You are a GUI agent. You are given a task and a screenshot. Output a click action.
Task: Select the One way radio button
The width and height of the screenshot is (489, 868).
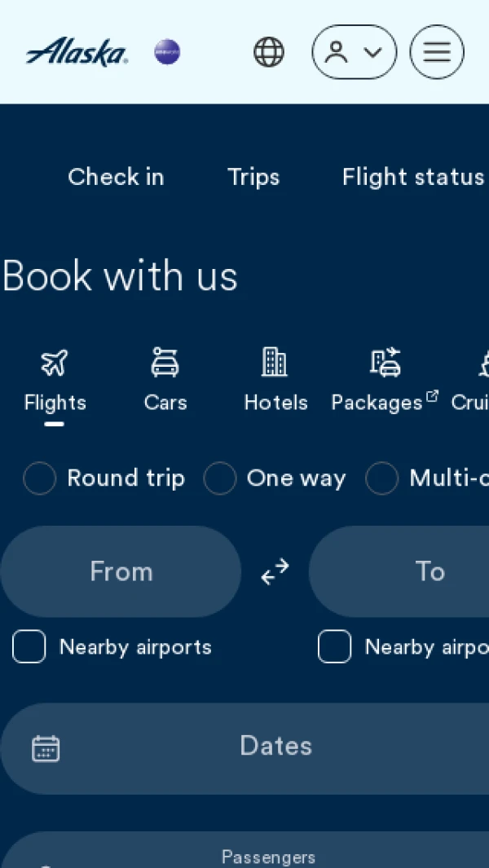[220, 478]
